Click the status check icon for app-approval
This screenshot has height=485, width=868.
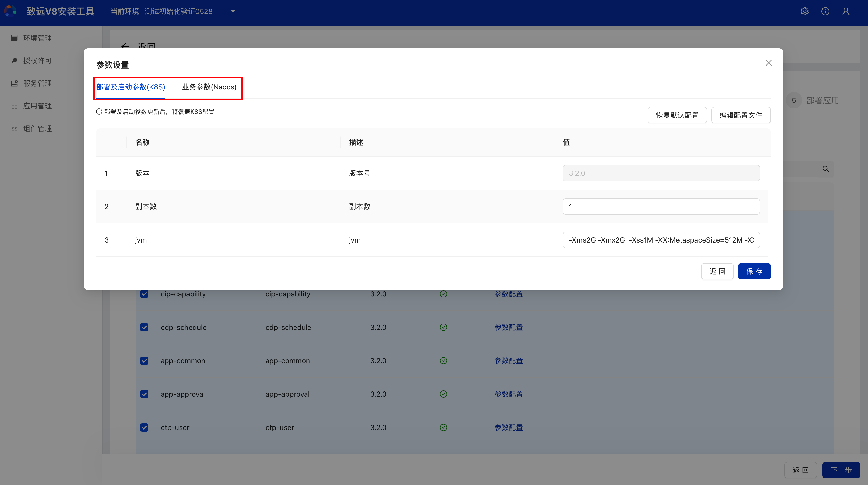[x=444, y=394]
